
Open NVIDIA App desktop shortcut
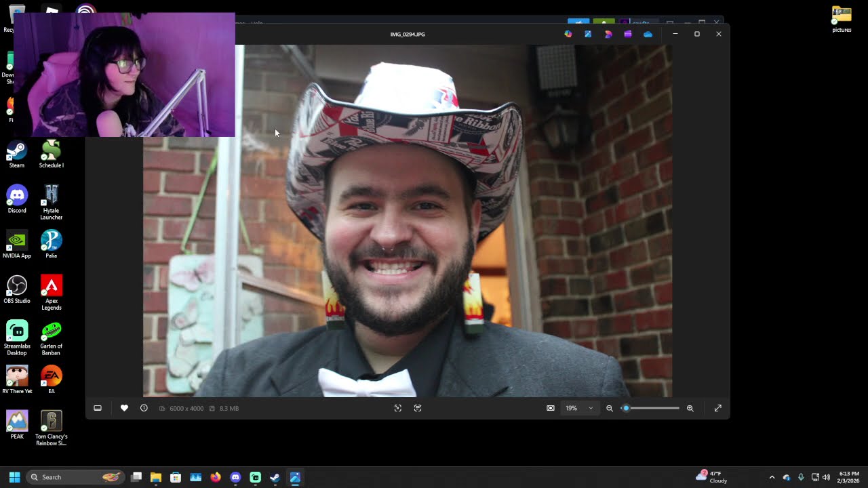17,245
